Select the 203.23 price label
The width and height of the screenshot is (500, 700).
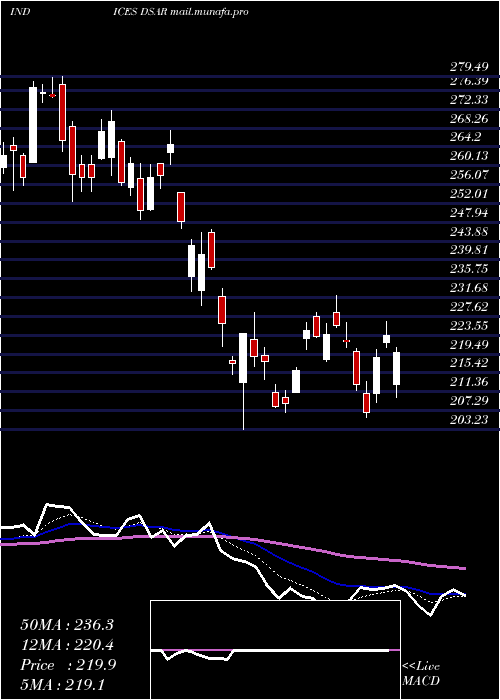coord(469,420)
